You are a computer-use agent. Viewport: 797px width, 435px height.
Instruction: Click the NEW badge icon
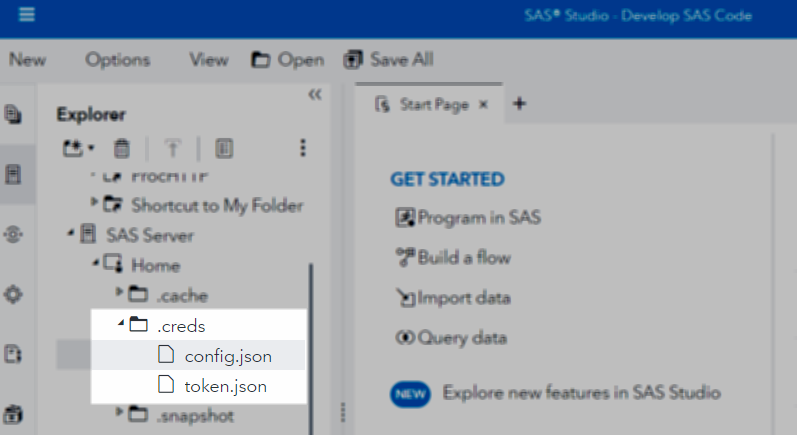pos(410,394)
